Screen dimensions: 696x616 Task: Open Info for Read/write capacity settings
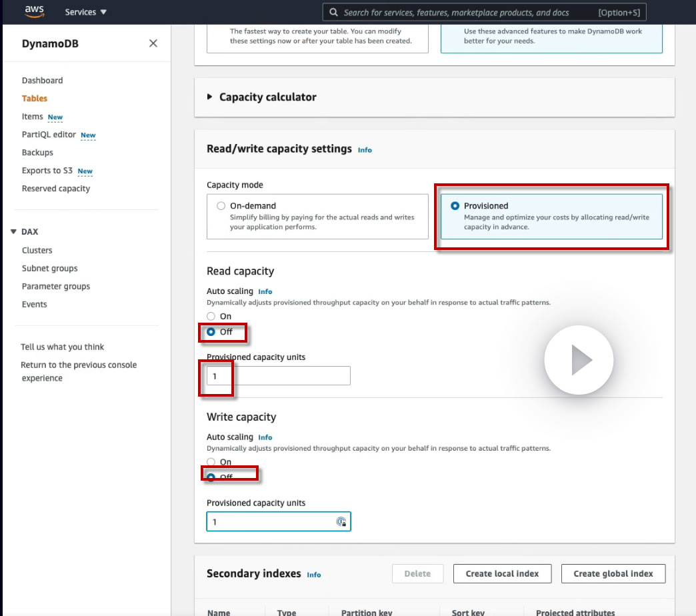(x=365, y=150)
